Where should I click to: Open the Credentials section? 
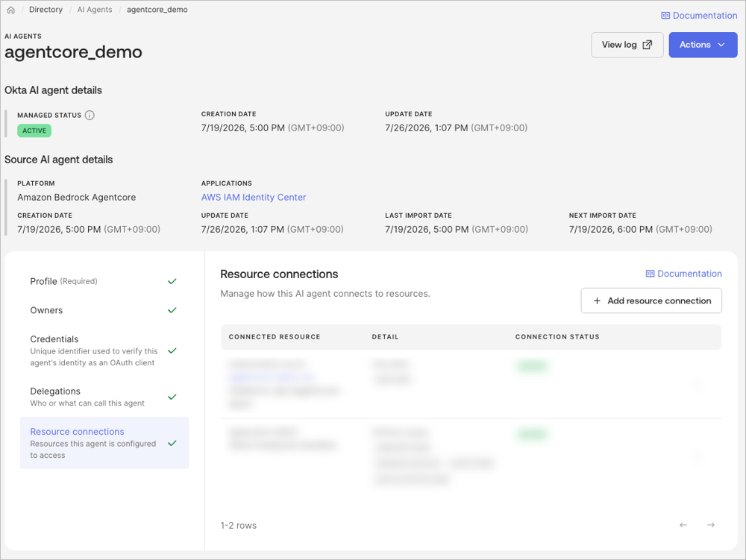(104, 350)
